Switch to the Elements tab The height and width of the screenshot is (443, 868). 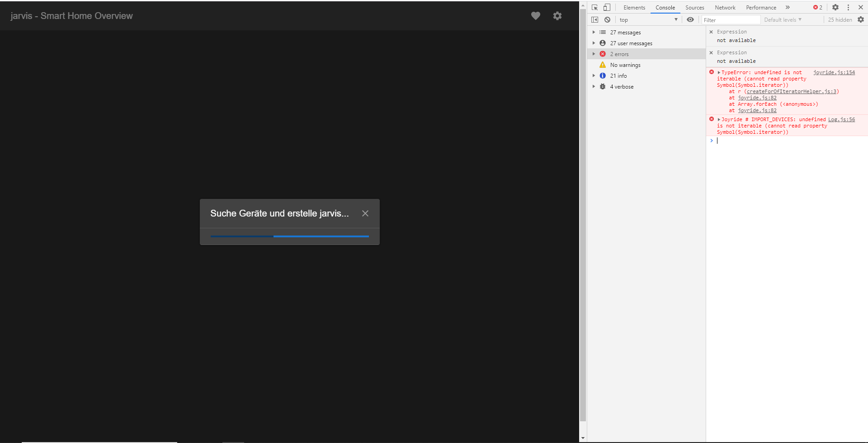(634, 8)
